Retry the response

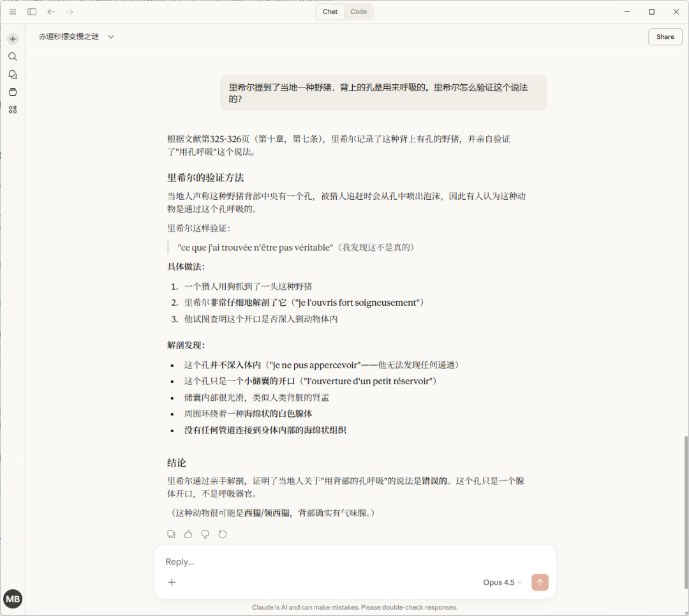pos(223,534)
